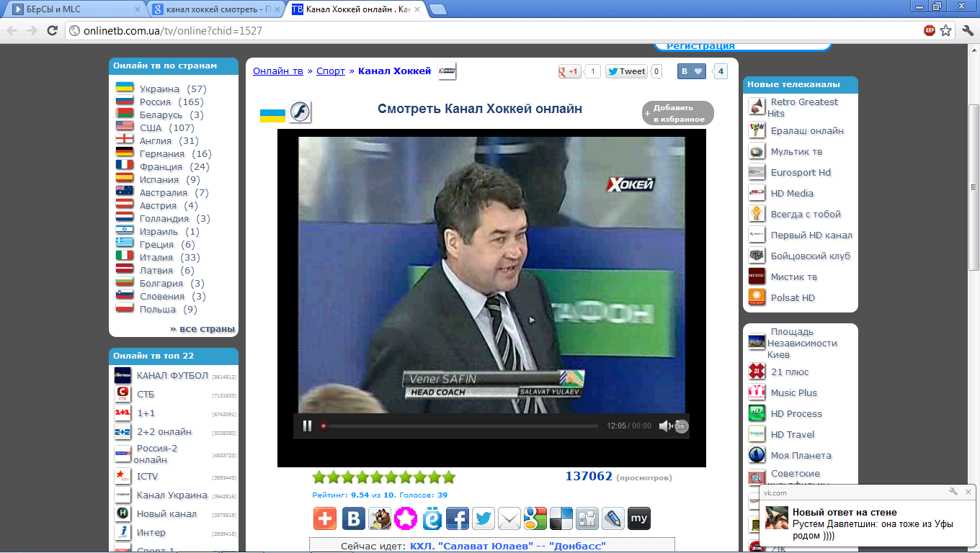Screen dimensions: 980x553
Task: Add channel to favorites button
Action: [x=678, y=113]
